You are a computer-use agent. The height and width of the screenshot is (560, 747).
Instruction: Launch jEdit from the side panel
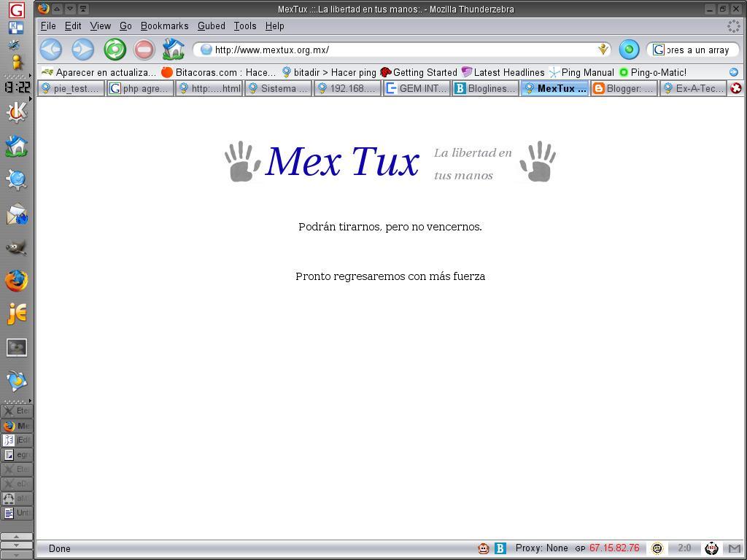click(x=17, y=314)
